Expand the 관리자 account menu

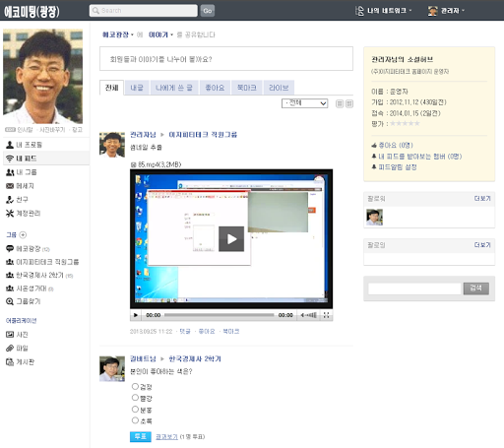coord(446,11)
